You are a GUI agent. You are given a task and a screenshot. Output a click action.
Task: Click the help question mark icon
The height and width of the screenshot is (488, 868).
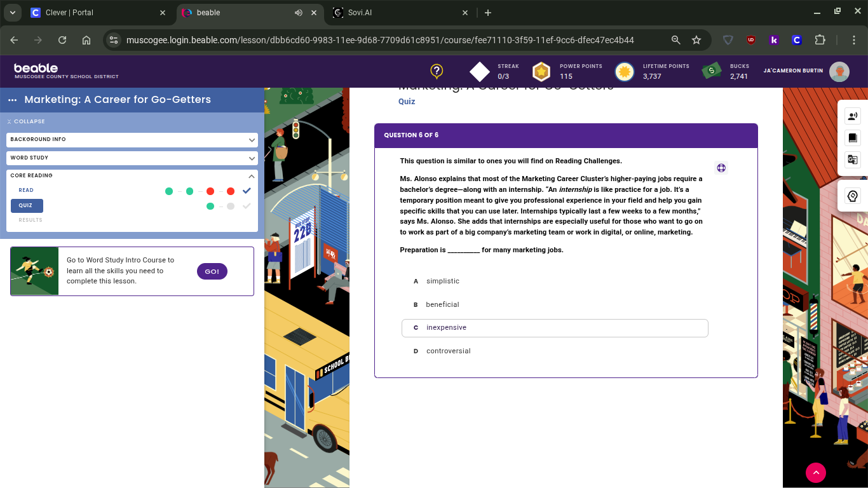coord(437,71)
